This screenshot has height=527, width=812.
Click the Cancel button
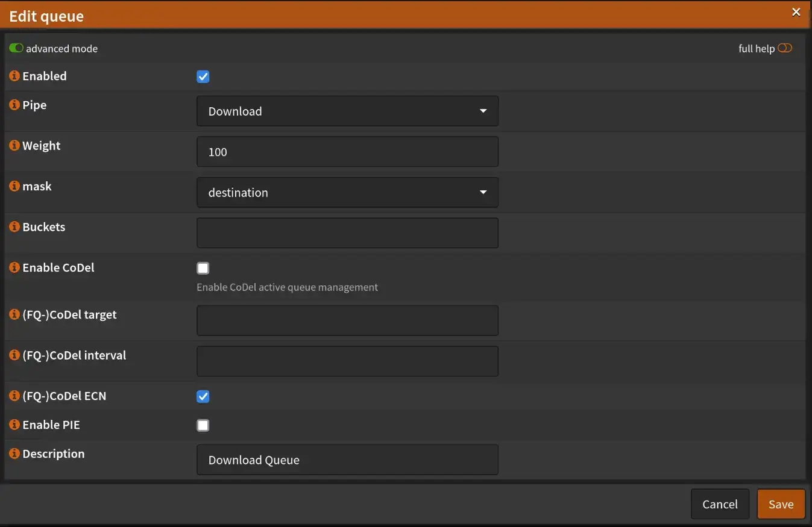(x=720, y=504)
